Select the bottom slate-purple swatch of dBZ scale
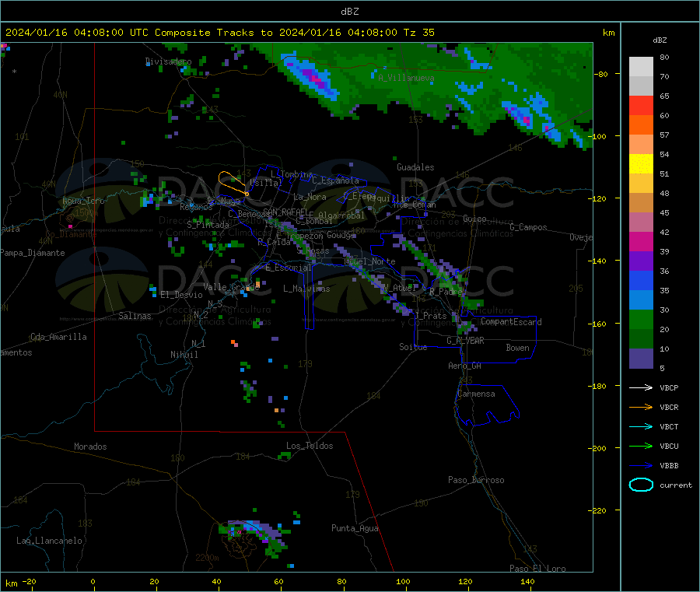Image resolution: width=700 pixels, height=592 pixels. click(641, 359)
